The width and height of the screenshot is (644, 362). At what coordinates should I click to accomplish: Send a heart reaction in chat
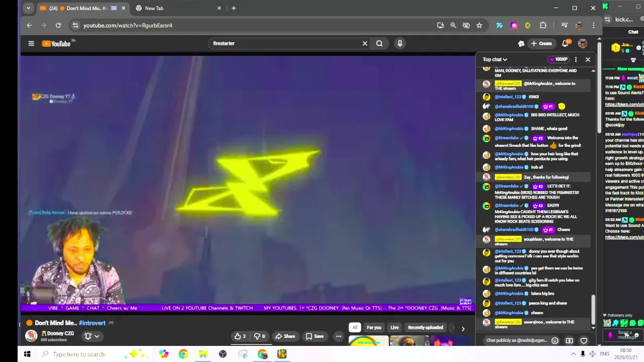click(584, 340)
